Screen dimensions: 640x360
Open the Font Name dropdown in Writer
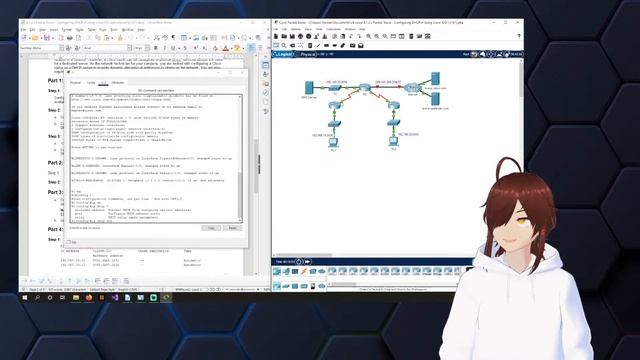[129, 48]
